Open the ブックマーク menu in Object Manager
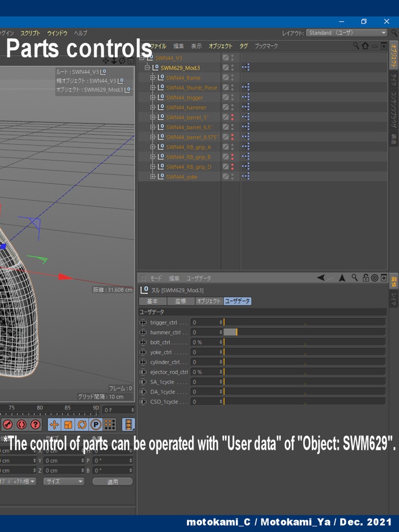The image size is (399, 532). click(266, 46)
